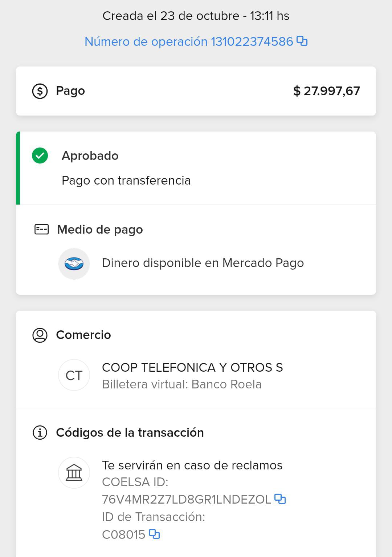Click the Pago con transferencia text

(x=126, y=181)
